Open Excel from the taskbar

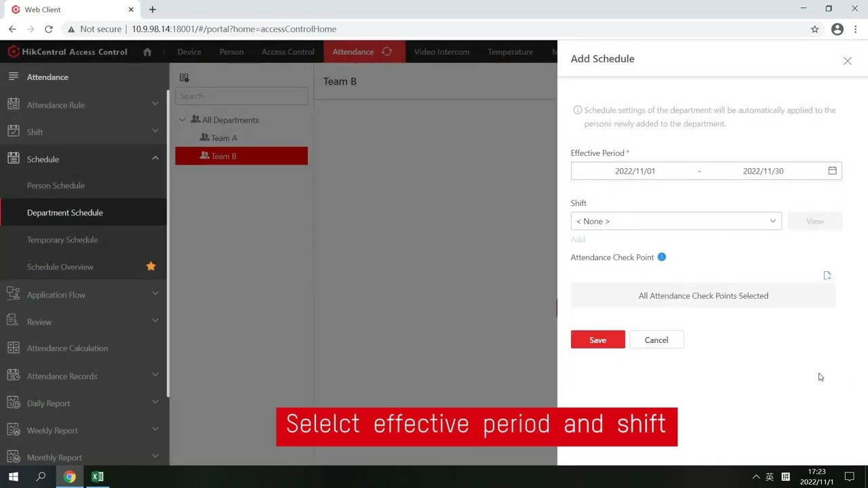tap(98, 476)
